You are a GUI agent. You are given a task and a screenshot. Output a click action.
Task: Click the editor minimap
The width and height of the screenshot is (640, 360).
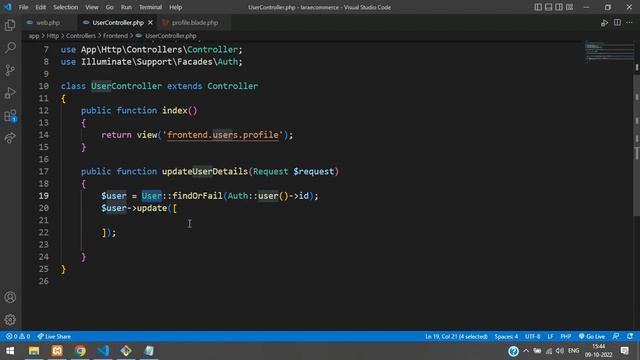coord(609,52)
